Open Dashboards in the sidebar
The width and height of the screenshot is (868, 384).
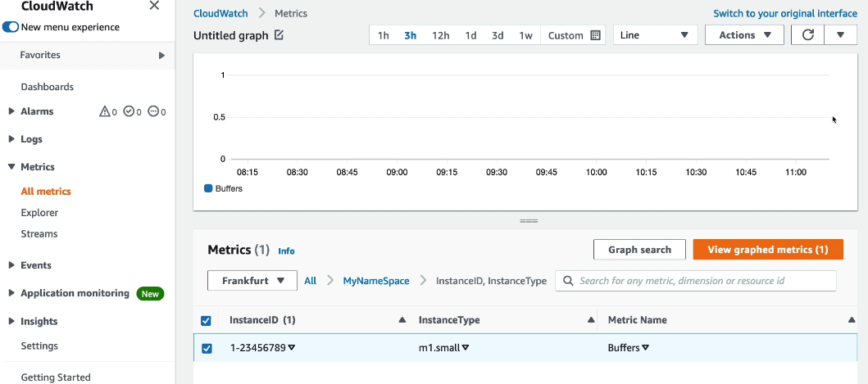47,87
